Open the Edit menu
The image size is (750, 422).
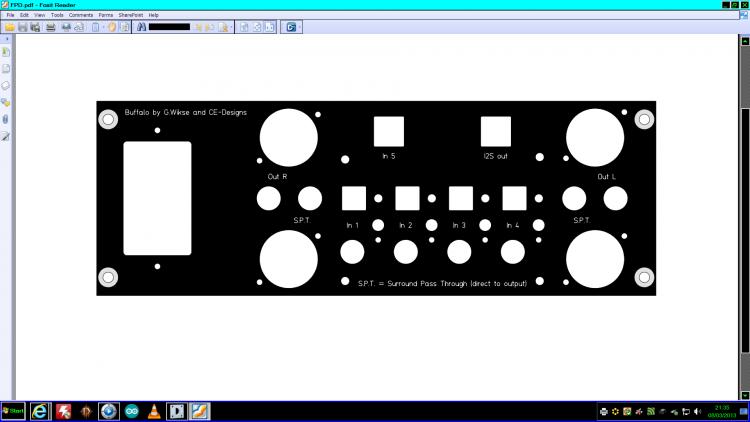click(24, 15)
